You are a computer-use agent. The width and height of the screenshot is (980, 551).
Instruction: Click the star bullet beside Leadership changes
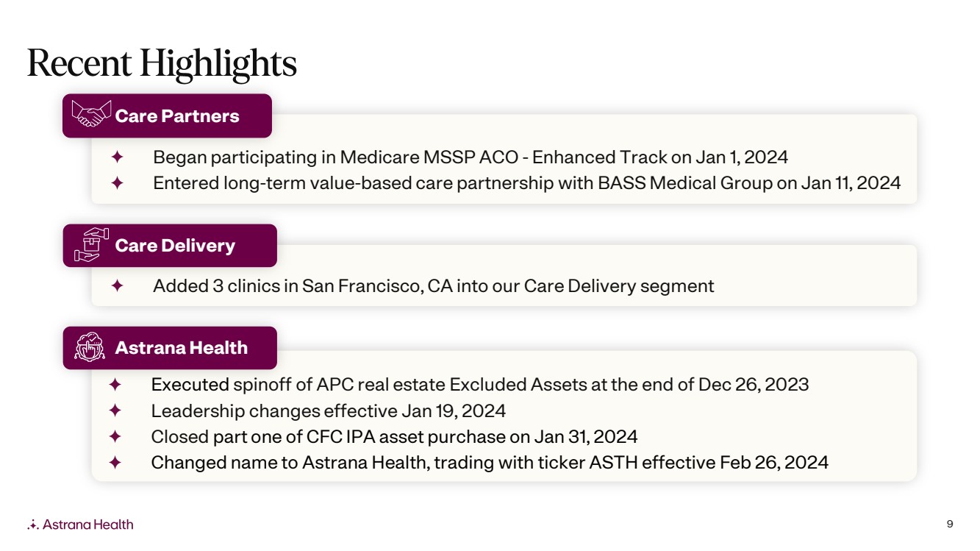(115, 410)
